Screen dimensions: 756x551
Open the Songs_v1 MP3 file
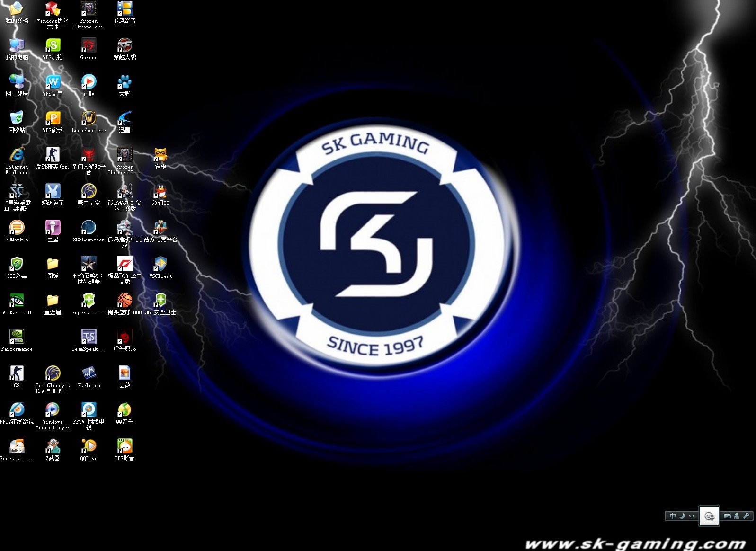tap(17, 446)
